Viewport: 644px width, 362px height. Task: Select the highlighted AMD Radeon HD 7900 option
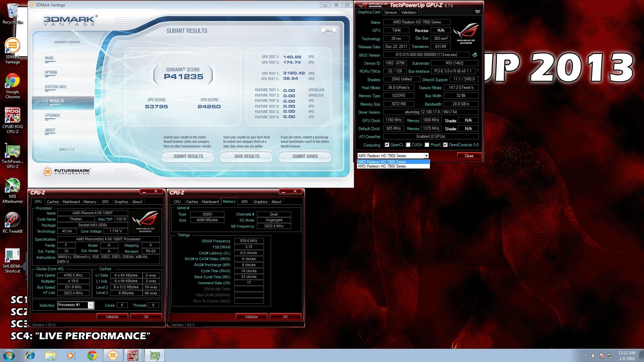[393, 162]
